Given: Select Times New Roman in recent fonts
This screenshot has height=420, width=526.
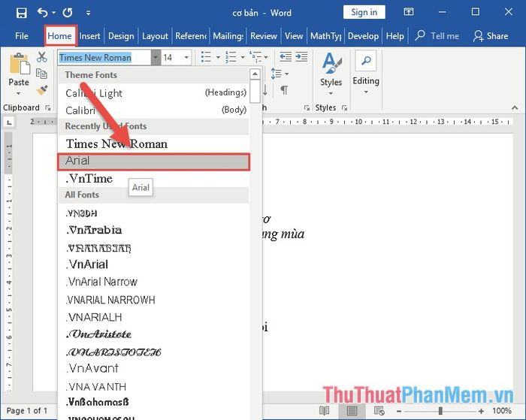Looking at the screenshot, I should coord(153,144).
